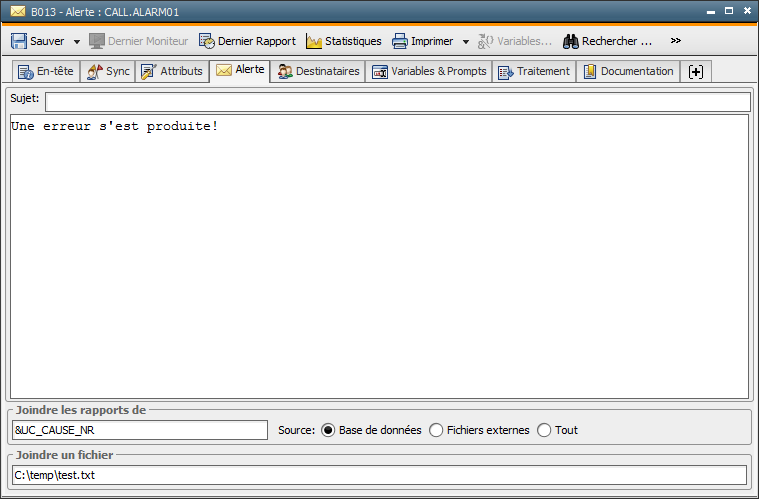Show more toolbar items via chevron
Viewport: 759px width, 499px height.
tap(676, 41)
